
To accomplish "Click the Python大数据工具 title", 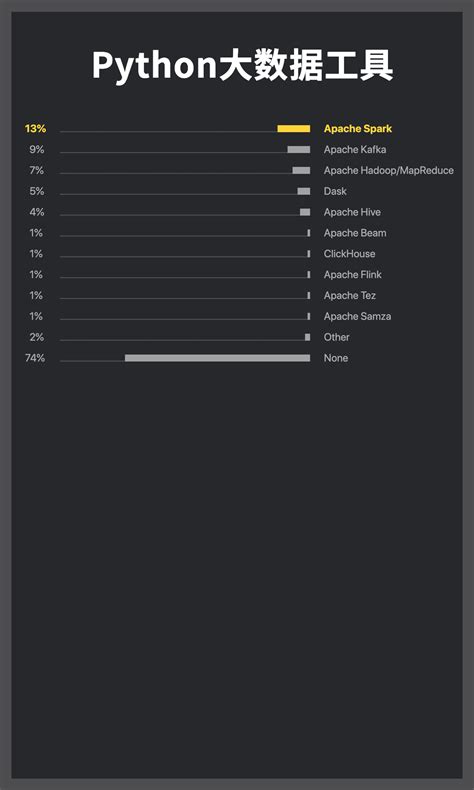I will (242, 66).
